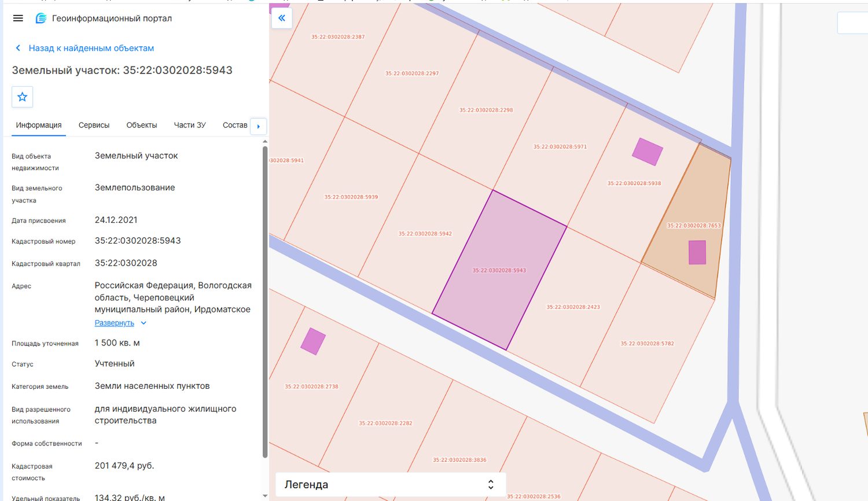Click the cadastral quarter value 35:22:0302028
This screenshot has height=501, width=868.
click(x=126, y=263)
